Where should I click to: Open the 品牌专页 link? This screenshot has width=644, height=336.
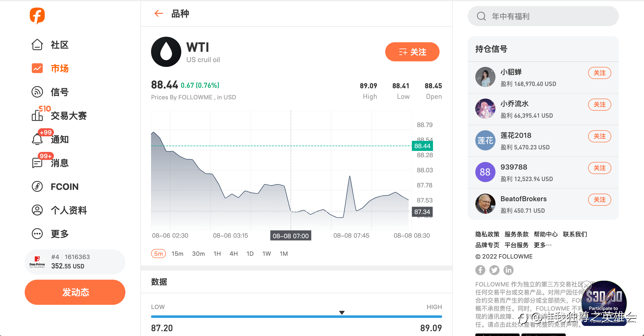point(487,245)
